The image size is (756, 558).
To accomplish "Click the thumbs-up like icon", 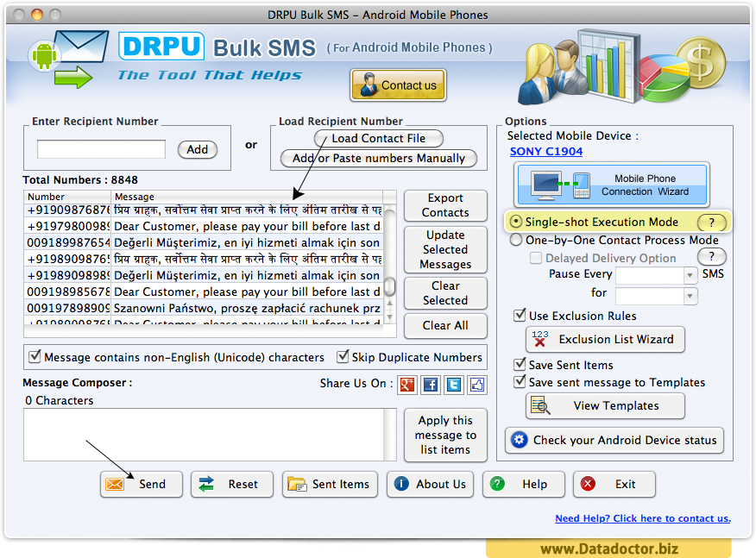I will coord(477,385).
